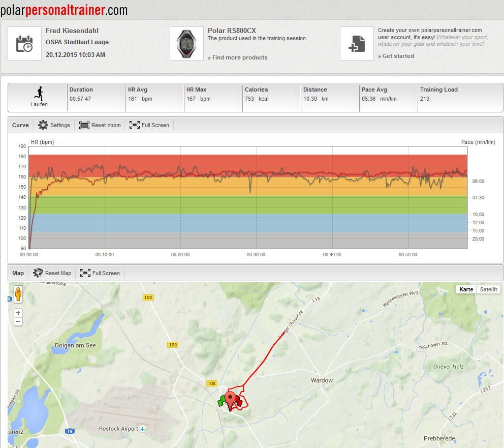Zoom out the map with minus
This screenshot has width=504, height=448.
[18, 321]
